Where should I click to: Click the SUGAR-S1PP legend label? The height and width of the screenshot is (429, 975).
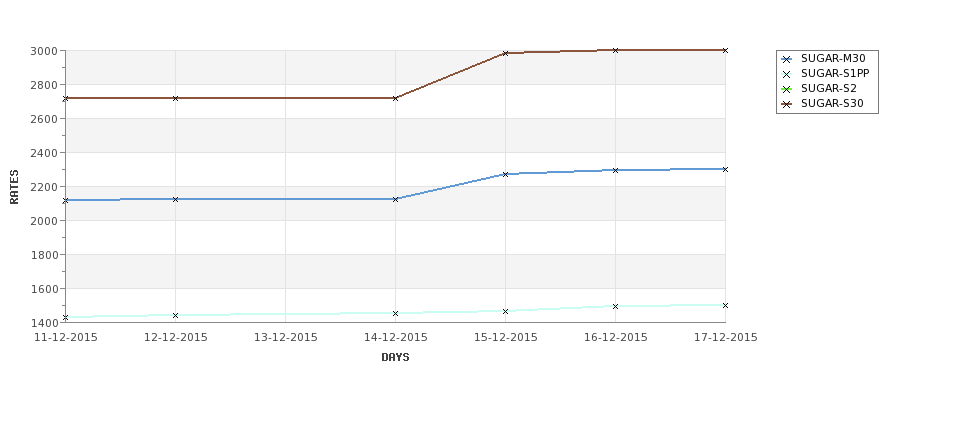click(x=835, y=73)
